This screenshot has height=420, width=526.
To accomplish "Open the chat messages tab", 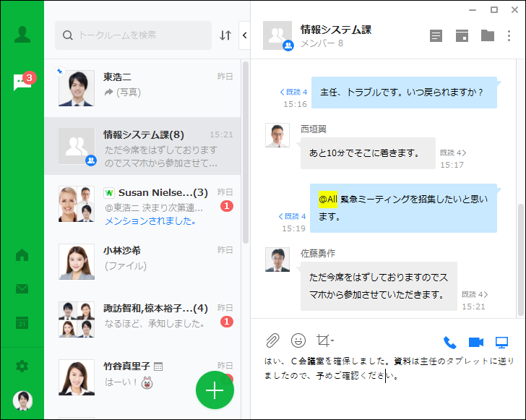I will point(22,82).
